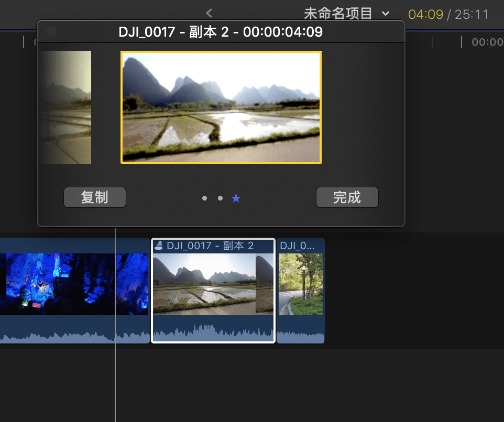This screenshot has width=504, height=422.
Task: Click the audition spotlight badge on DJI_0017 clip
Action: pos(159,246)
